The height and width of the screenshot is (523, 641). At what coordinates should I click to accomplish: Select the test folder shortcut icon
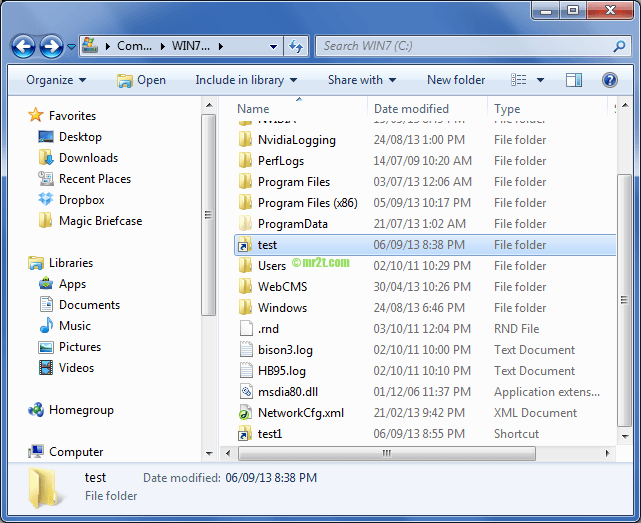[x=245, y=245]
